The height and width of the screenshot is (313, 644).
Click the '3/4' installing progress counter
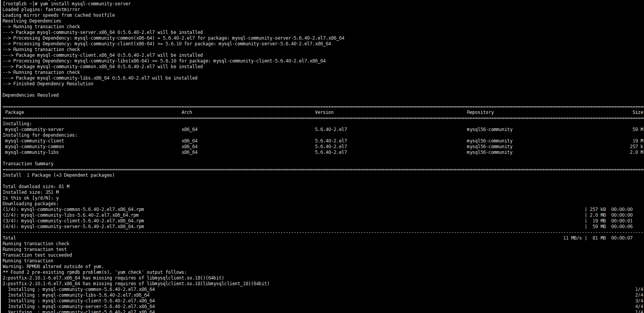coord(639,301)
